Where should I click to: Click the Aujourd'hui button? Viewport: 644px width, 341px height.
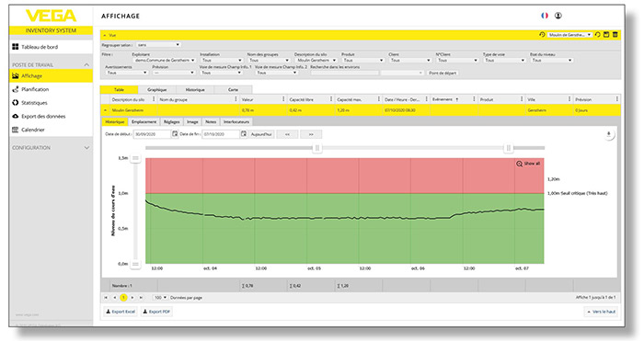(x=261, y=134)
